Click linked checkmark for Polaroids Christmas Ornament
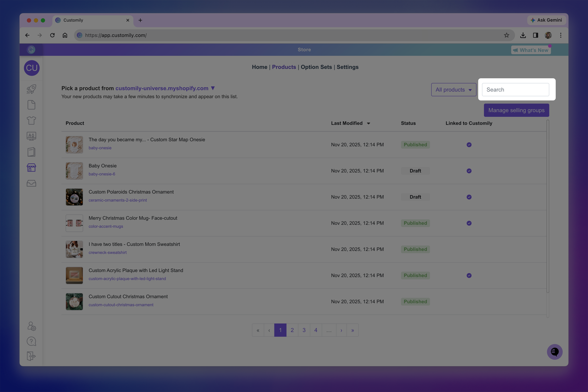Screen dimensions: 588x392 coord(469,197)
